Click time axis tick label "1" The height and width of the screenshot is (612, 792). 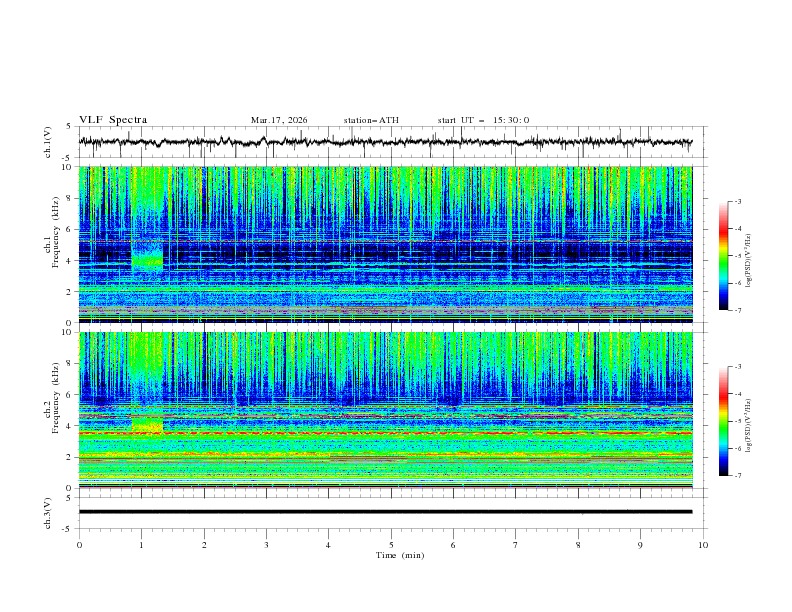click(x=141, y=545)
